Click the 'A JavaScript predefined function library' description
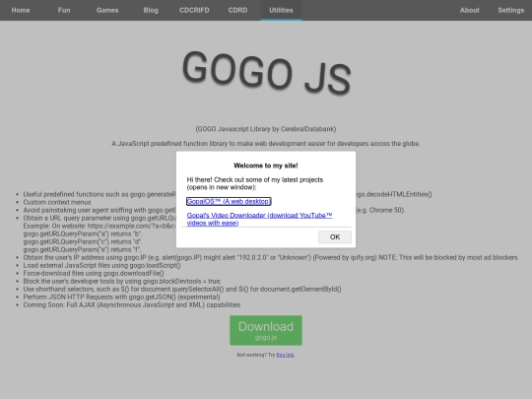Viewport: 532px width, 399px height. 266,144
